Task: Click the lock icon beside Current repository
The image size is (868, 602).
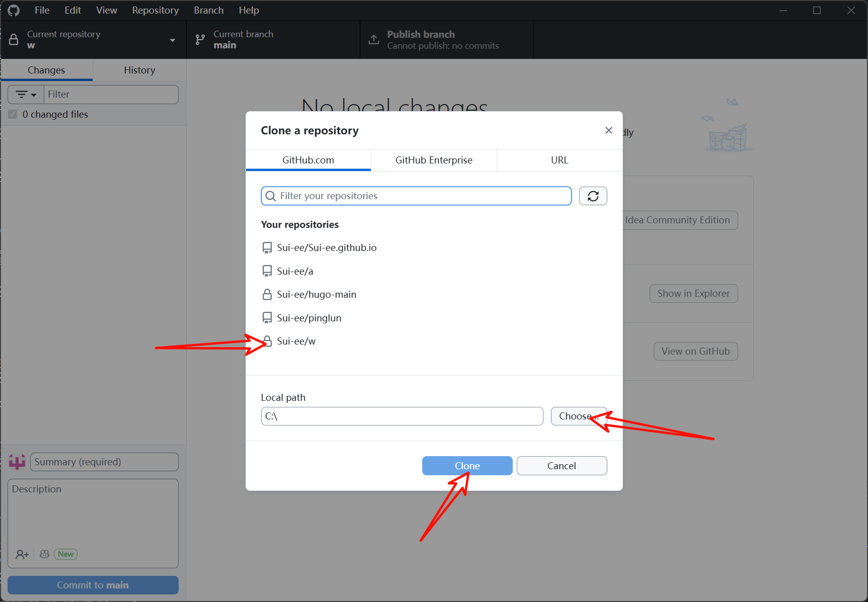Action: pyautogui.click(x=14, y=39)
